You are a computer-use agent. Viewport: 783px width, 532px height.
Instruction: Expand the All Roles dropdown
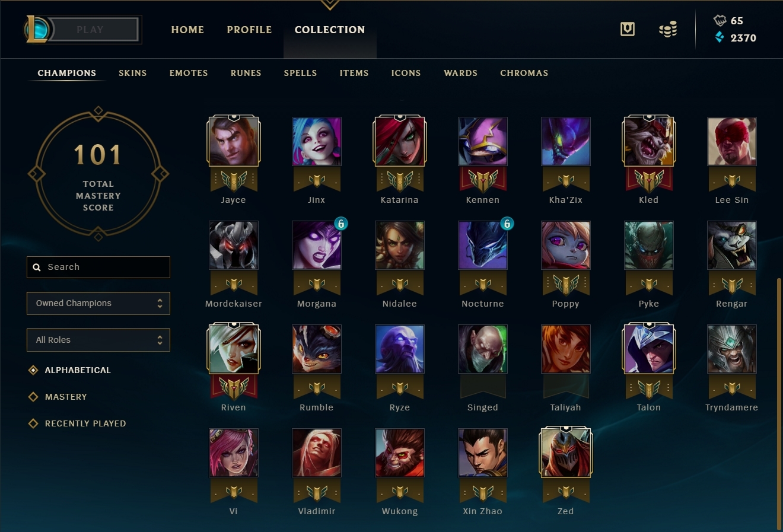(x=98, y=340)
